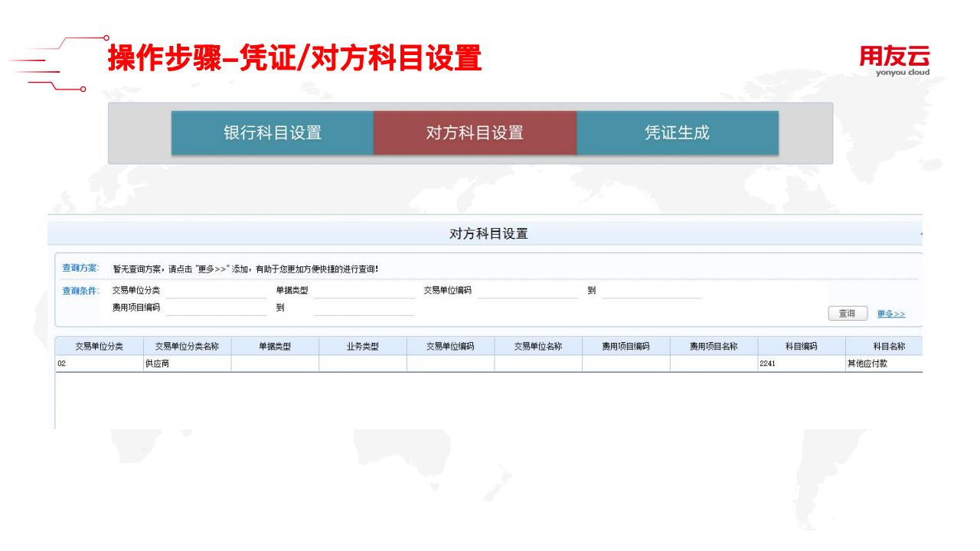
Task: Click the 查询条件 label
Action: point(81,291)
